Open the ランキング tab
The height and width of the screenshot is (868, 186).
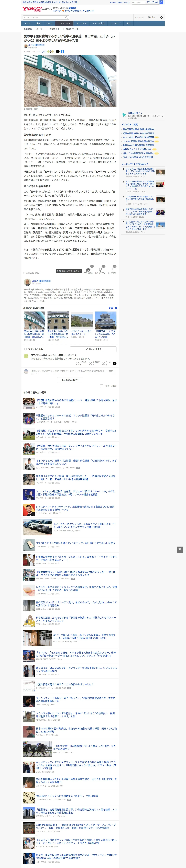[115, 24]
